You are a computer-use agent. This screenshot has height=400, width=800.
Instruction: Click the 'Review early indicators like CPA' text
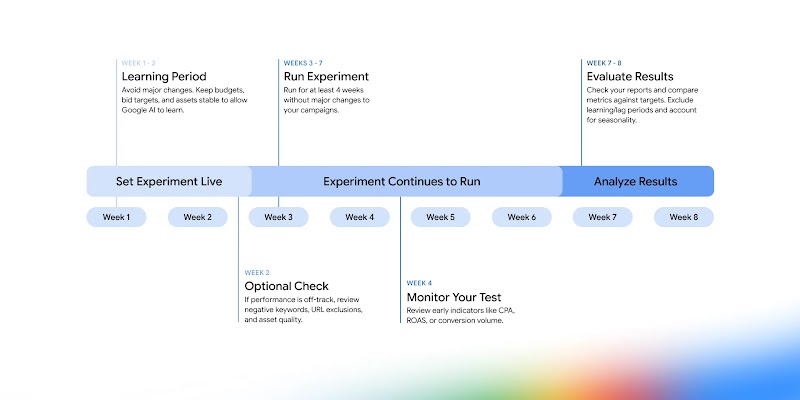click(x=463, y=315)
